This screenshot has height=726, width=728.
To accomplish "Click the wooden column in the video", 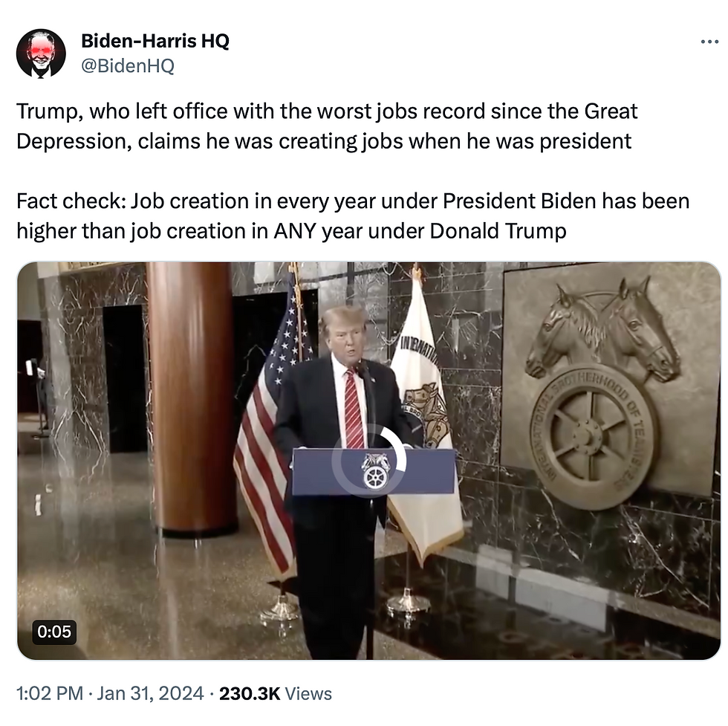I will click(190, 400).
